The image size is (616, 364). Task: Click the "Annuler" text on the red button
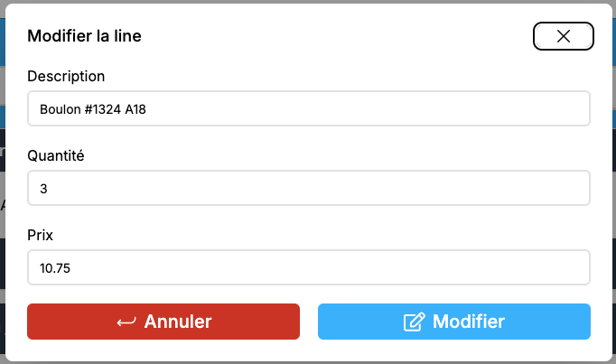click(x=178, y=322)
